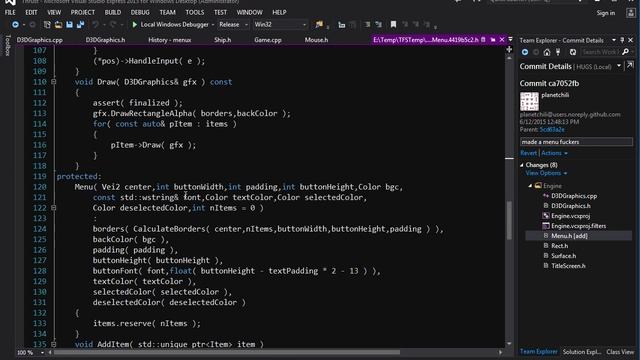Click the Find in Files icon
The width and height of the screenshot is (640, 360).
pyautogui.click(x=319, y=25)
